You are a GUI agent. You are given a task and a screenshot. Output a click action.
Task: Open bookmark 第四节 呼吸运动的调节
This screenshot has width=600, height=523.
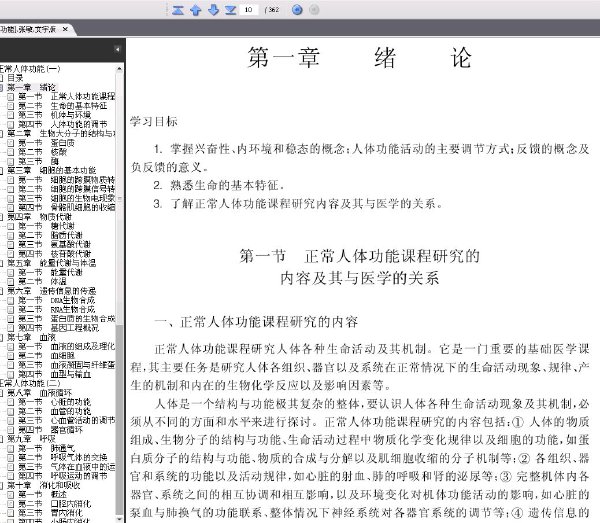(62, 476)
